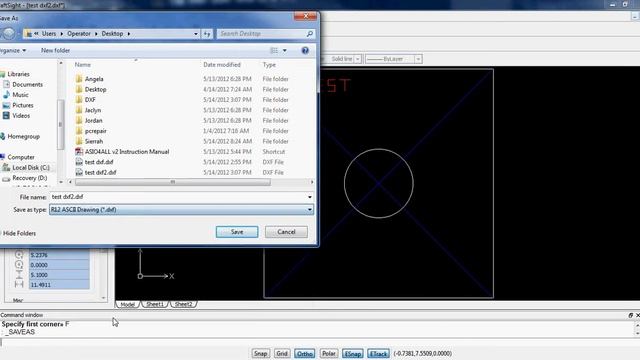This screenshot has height=360, width=640.
Task: Switch to the Sheet1 tab
Action: 155,304
